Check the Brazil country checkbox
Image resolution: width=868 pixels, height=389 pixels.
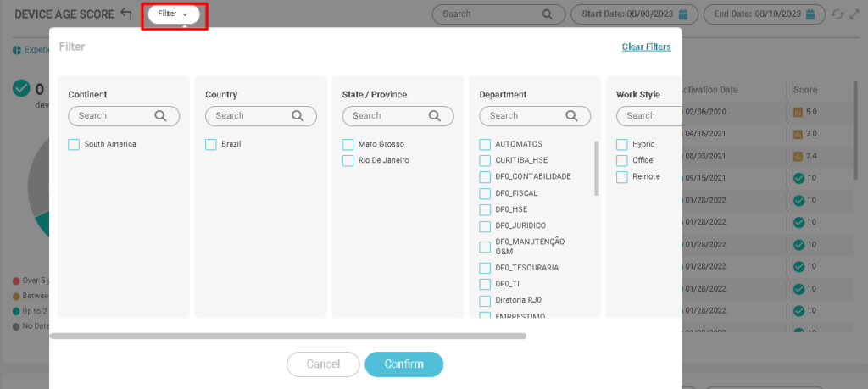coord(211,145)
